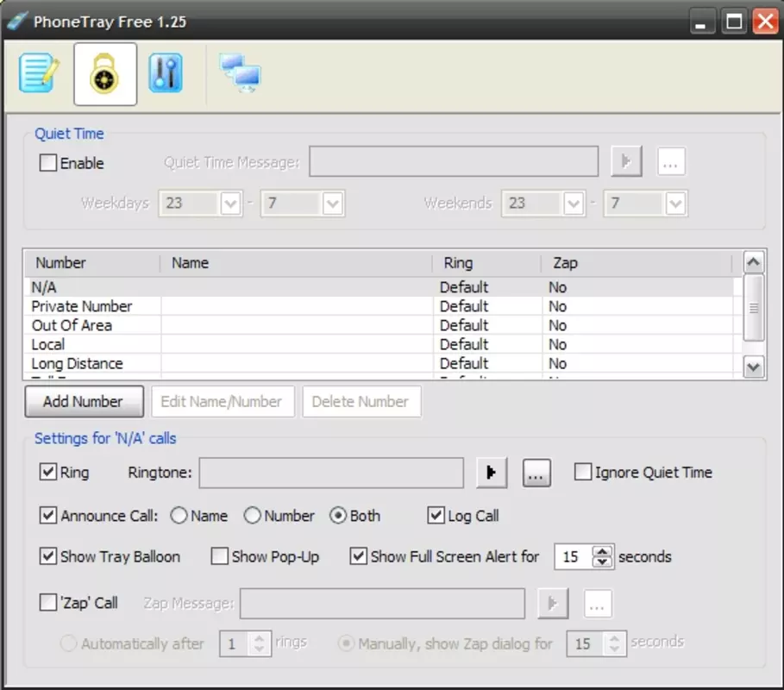Enable the 'Zap' Call checkbox
The image size is (784, 690).
48,603
